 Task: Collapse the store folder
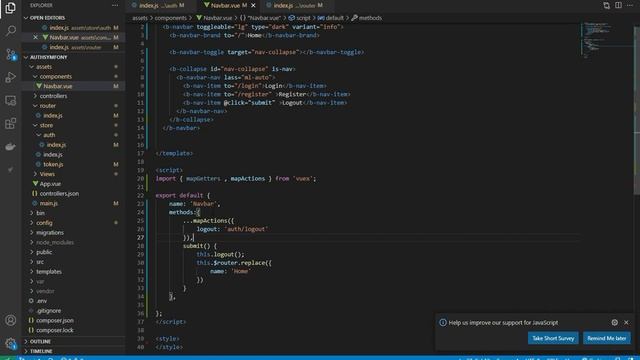[35, 125]
